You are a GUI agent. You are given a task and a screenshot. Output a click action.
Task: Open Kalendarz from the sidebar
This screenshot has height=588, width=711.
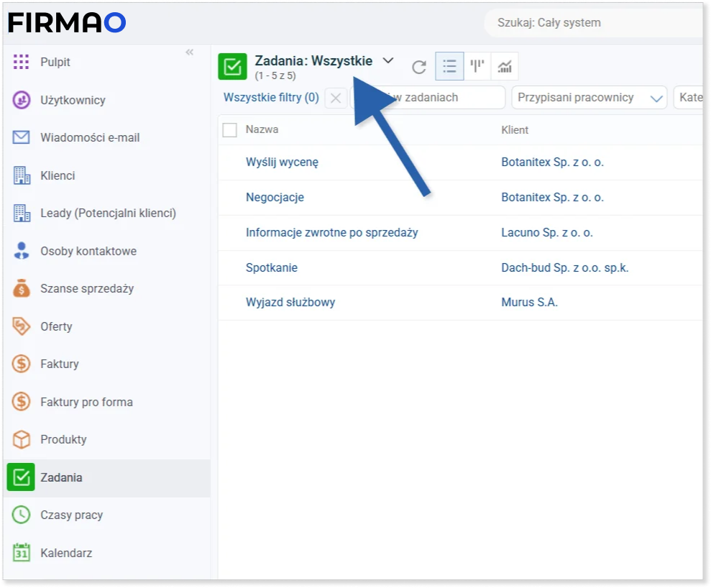(x=65, y=553)
